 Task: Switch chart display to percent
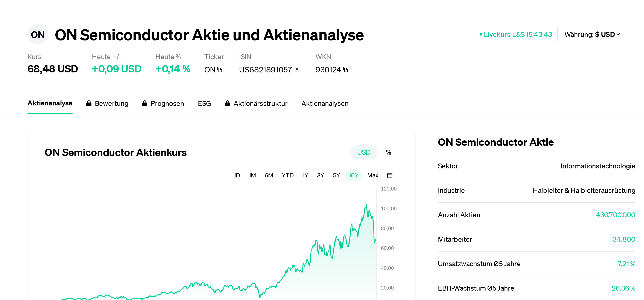389,152
